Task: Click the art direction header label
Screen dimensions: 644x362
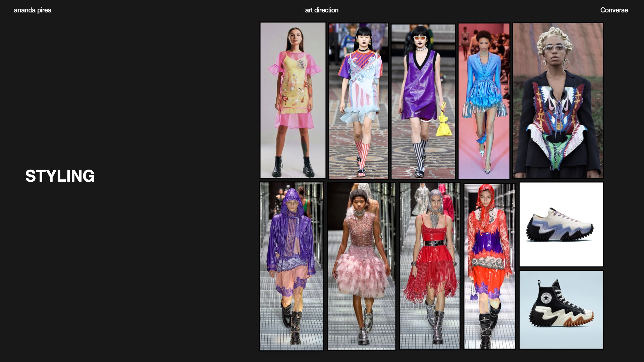Action: [322, 10]
